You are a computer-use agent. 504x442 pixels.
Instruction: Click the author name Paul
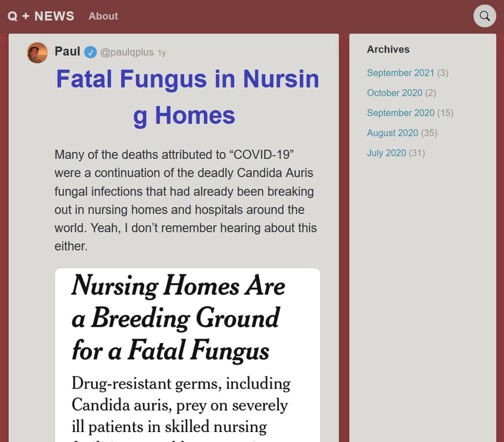[x=67, y=51]
